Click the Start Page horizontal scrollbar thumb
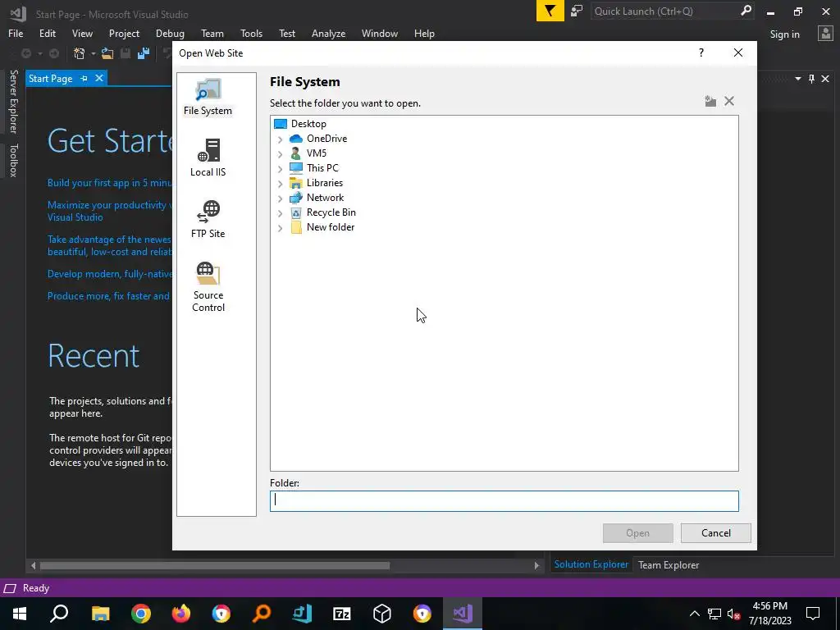The width and height of the screenshot is (840, 630). coord(215,565)
